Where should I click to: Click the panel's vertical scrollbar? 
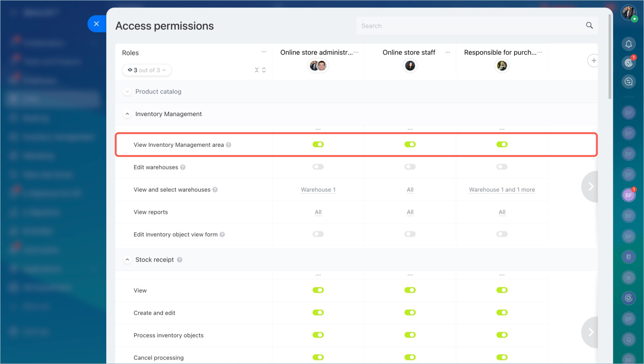(x=610, y=55)
